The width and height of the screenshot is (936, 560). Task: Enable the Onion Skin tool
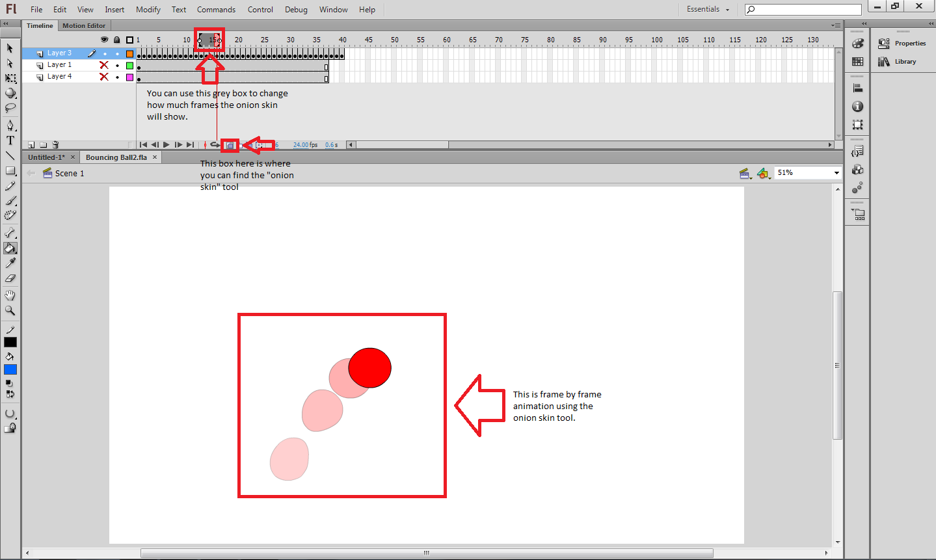pyautogui.click(x=230, y=144)
